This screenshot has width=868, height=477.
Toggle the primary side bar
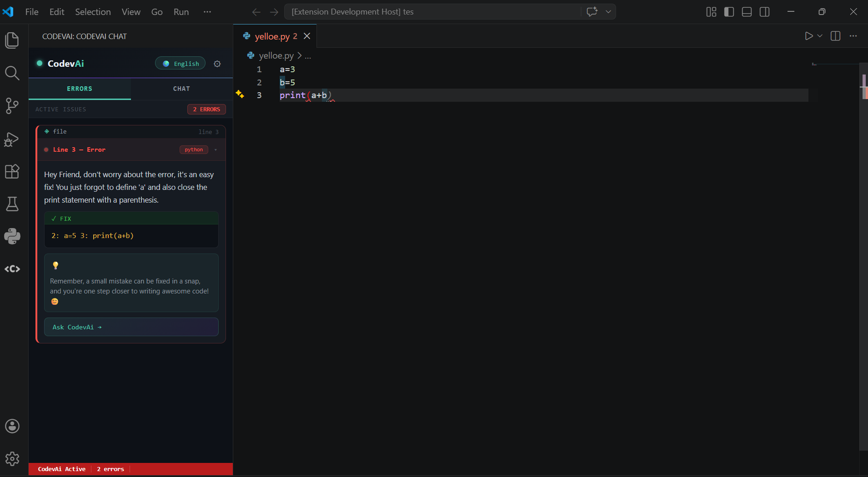point(729,12)
